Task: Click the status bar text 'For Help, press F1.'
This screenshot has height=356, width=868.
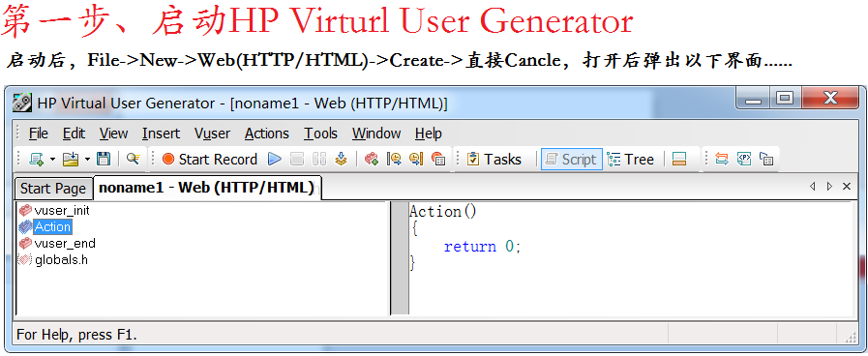Action: click(77, 335)
